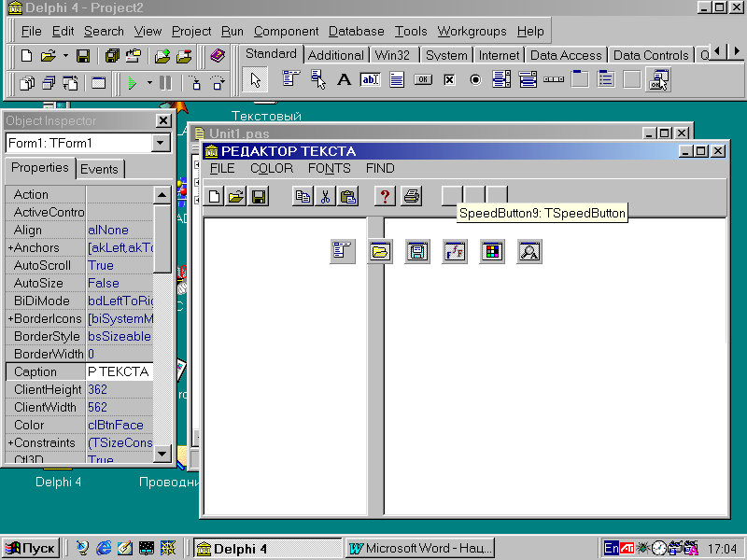Select the FontDialog component on form
This screenshot has width=747, height=560.
pos(455,251)
